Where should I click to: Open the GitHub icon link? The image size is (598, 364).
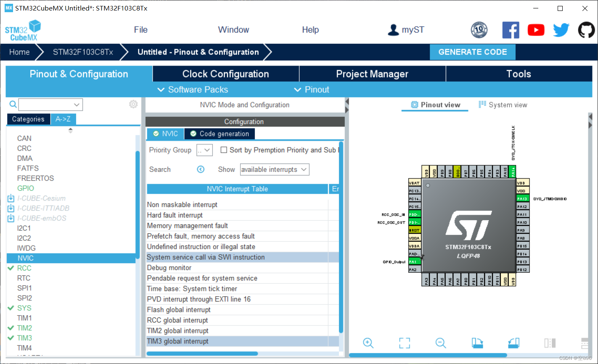pos(586,30)
